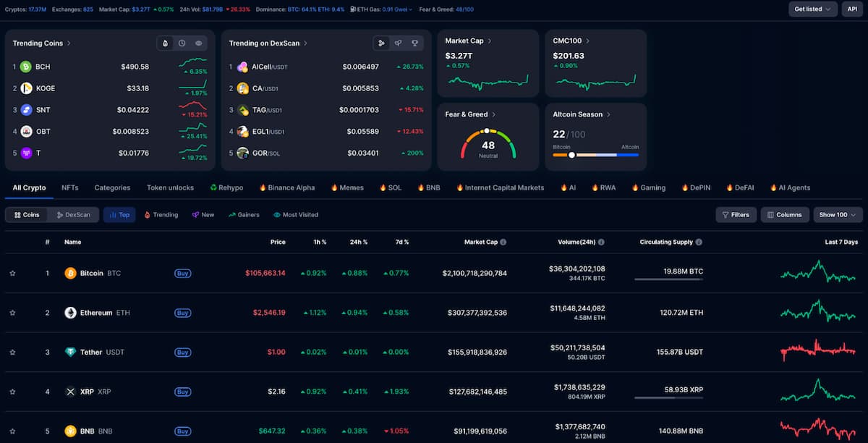
Task: Click the Buy button for Tether
Action: (x=183, y=353)
